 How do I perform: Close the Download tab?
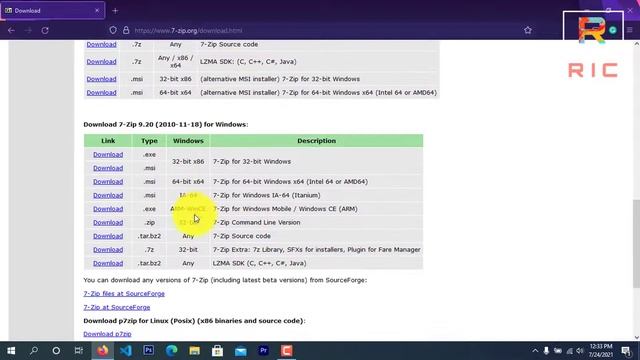coord(97,10)
